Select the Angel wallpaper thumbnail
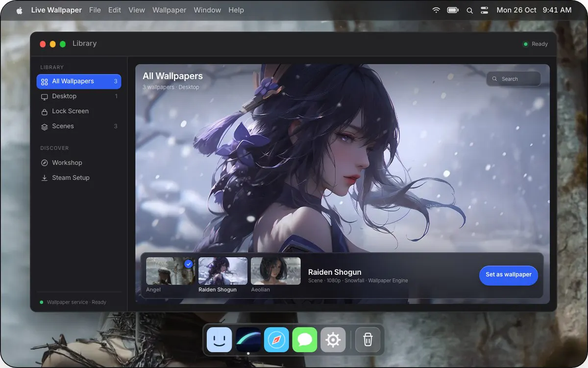This screenshot has width=588, height=368. [171, 271]
